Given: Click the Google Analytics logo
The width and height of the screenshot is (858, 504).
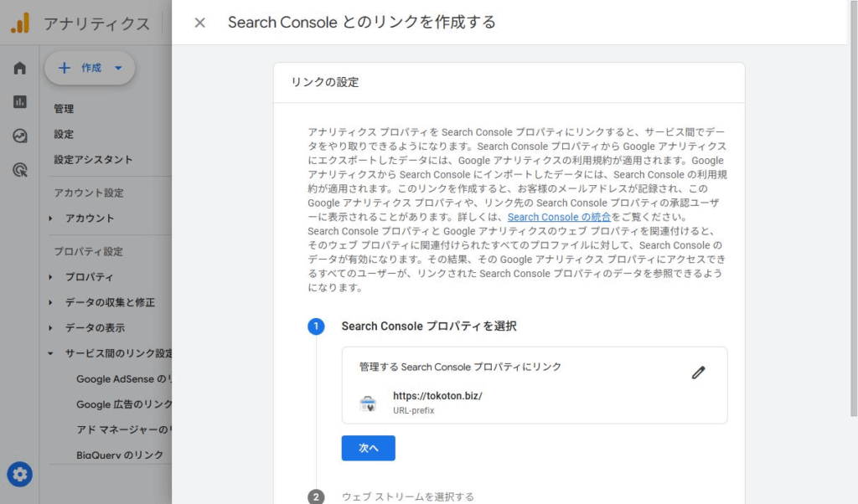Looking at the screenshot, I should click(x=19, y=23).
